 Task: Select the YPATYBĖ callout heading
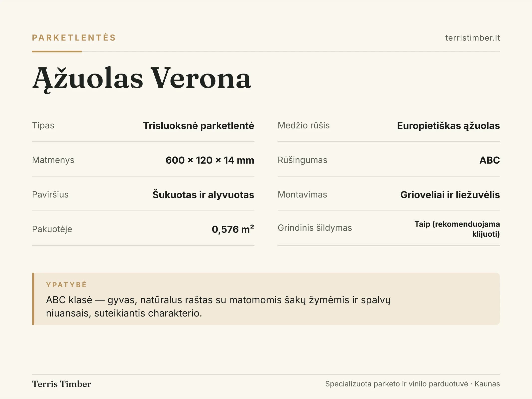point(66,285)
